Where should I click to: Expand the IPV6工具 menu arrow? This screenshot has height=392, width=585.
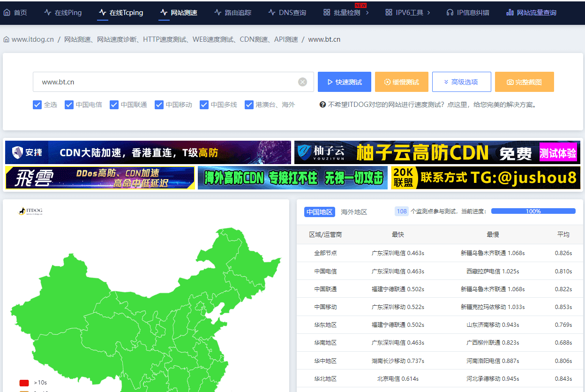pos(428,13)
